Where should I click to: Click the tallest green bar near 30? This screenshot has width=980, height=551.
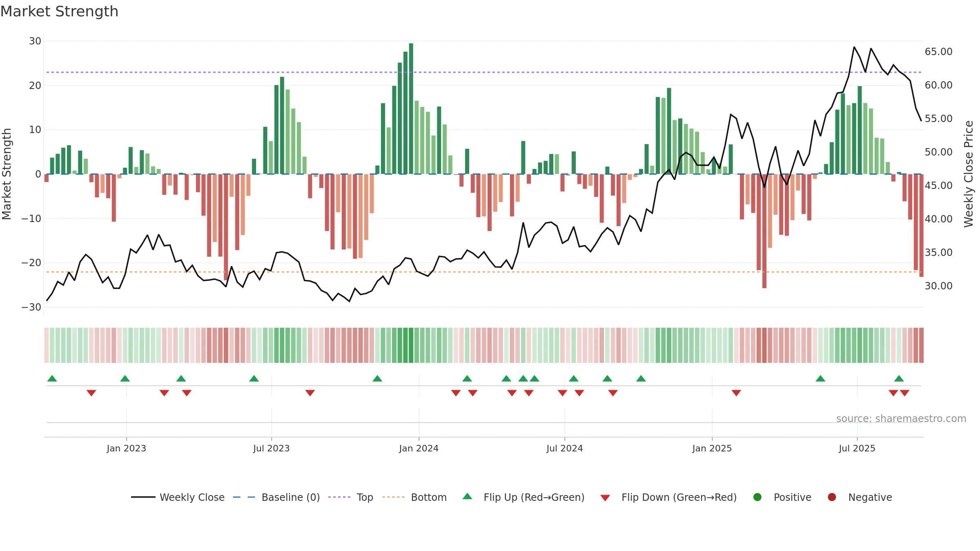[x=411, y=109]
